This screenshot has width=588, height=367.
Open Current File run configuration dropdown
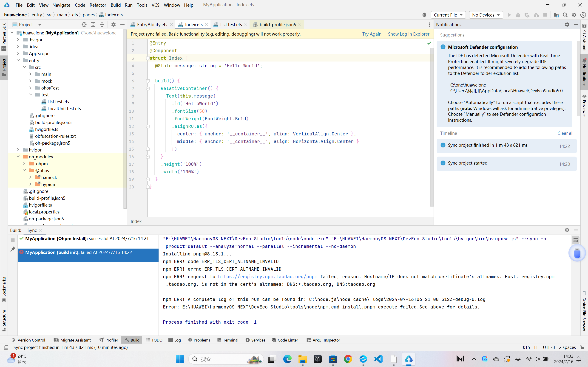(x=448, y=15)
